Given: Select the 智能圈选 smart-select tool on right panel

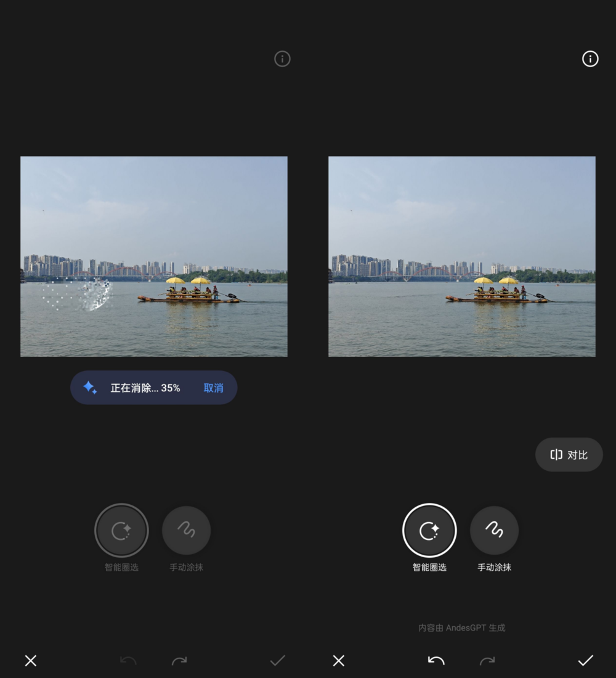Looking at the screenshot, I should click(429, 530).
